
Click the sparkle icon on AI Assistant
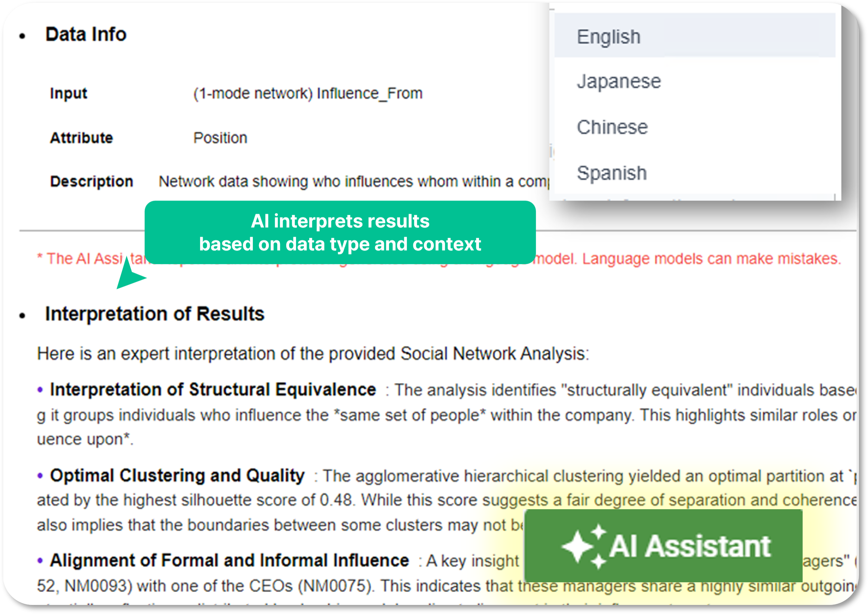(x=584, y=547)
